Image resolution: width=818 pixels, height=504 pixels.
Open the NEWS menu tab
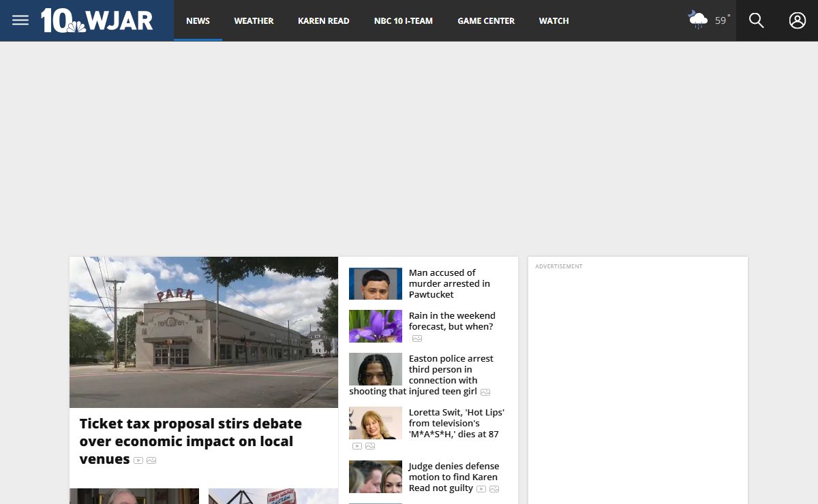198,20
